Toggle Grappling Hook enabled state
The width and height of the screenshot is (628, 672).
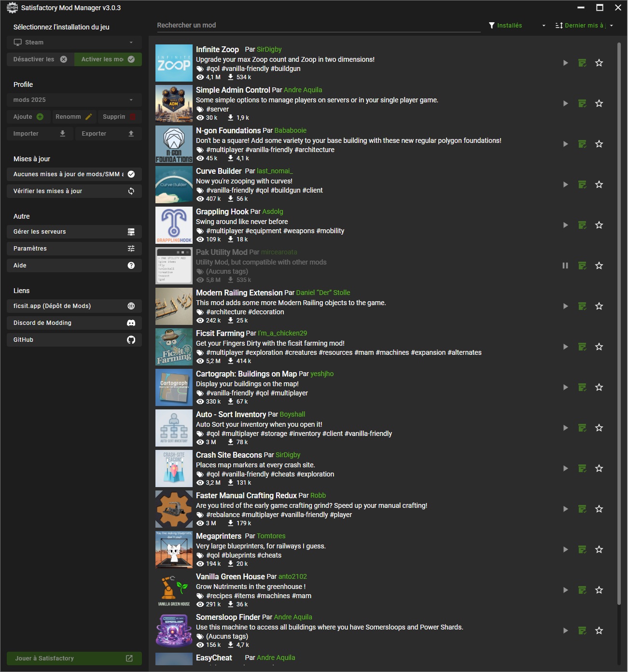tap(565, 225)
